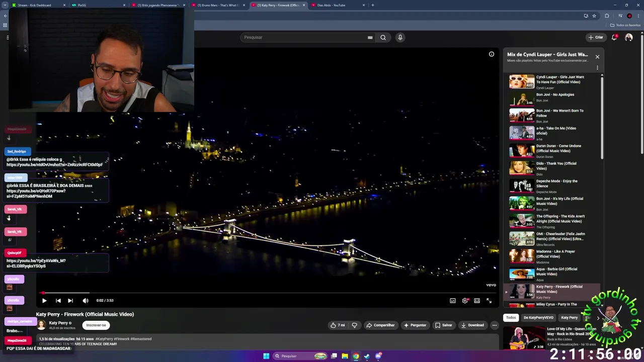Close the Cyndi Lauper mix playlist panel
Viewport: 644px width, 362px height.
(x=597, y=57)
